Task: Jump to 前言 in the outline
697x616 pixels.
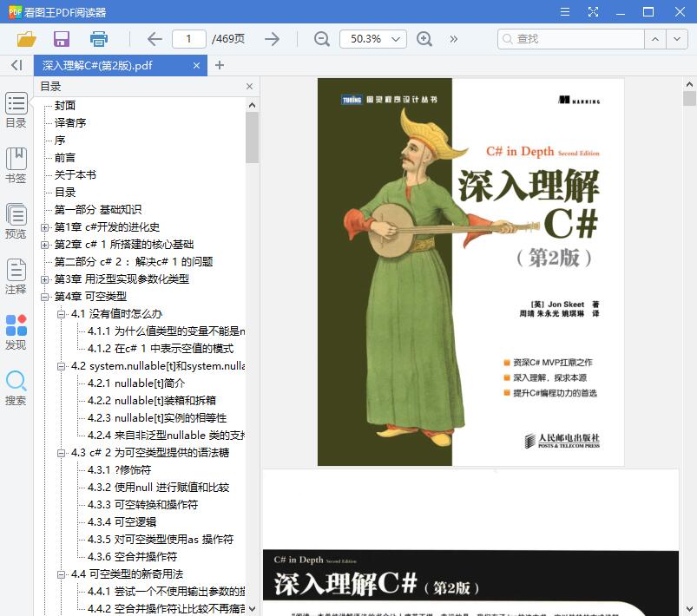Action: click(65, 158)
